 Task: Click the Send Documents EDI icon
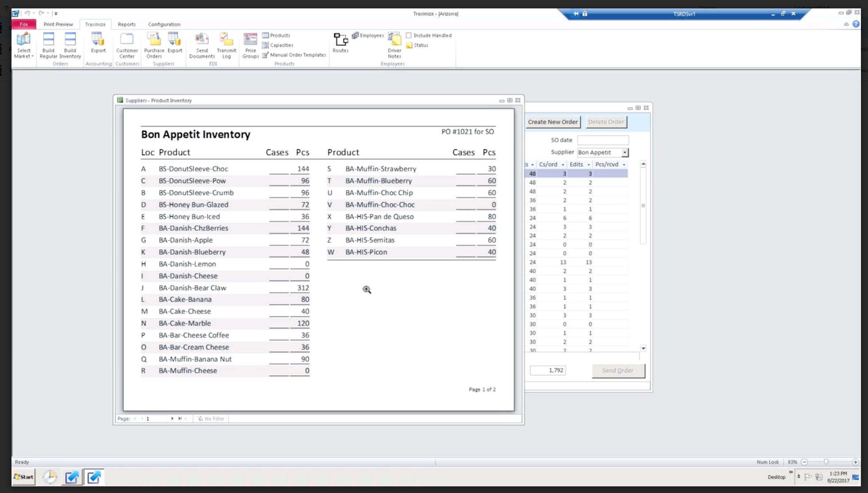pyautogui.click(x=202, y=45)
